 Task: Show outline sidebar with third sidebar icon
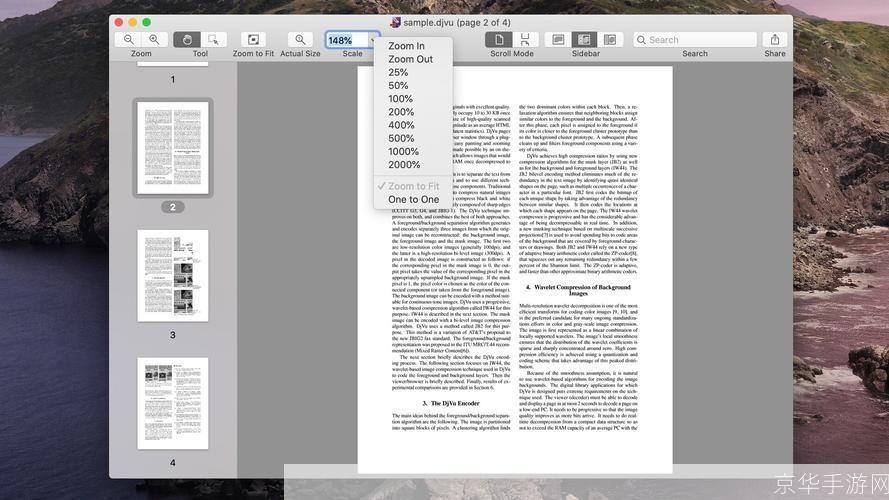610,39
